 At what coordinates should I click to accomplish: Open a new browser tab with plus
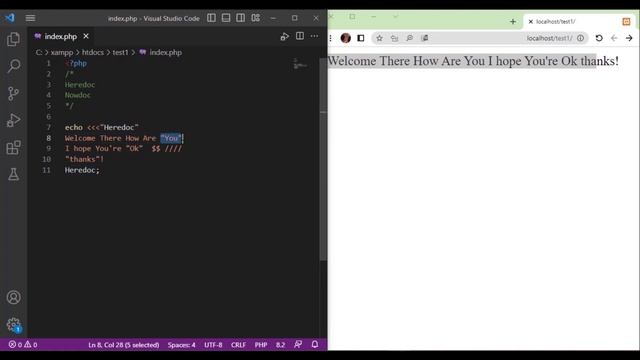pos(513,22)
